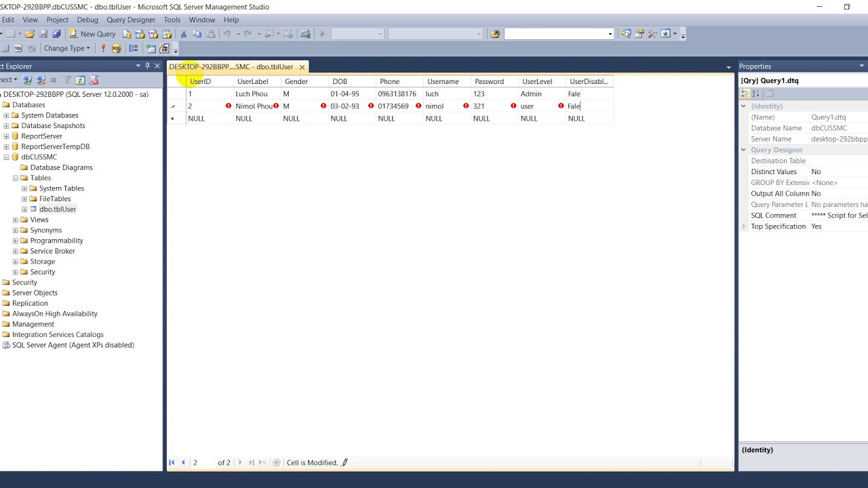Screen dimensions: 868x488
Task: Click the Nimol Phou cell
Action: [257, 106]
